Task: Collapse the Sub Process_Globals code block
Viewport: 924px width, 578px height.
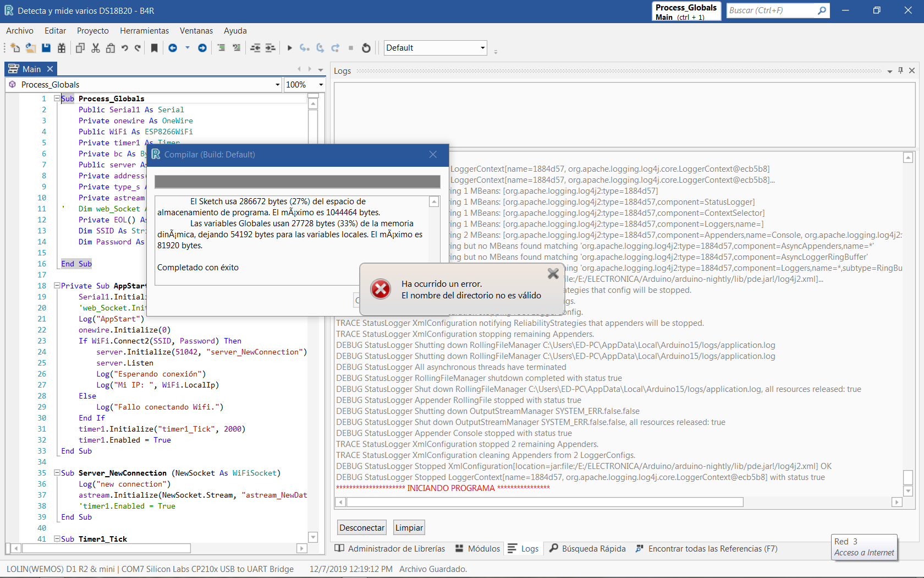Action: 57,99
